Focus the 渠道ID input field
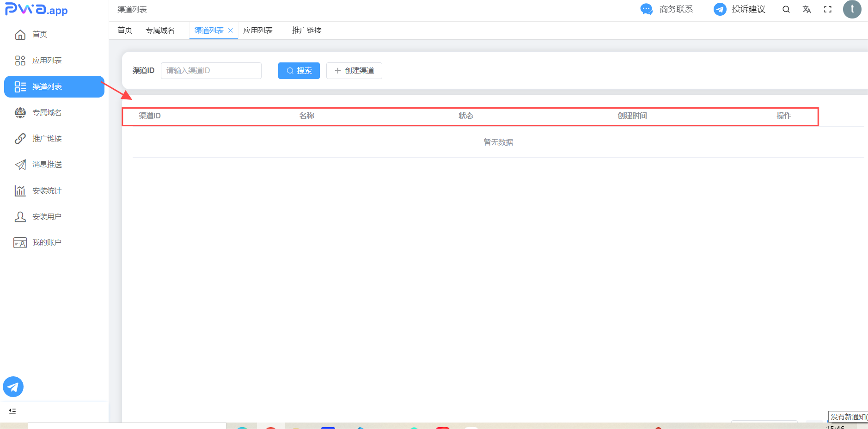This screenshot has height=429, width=868. pyautogui.click(x=211, y=71)
